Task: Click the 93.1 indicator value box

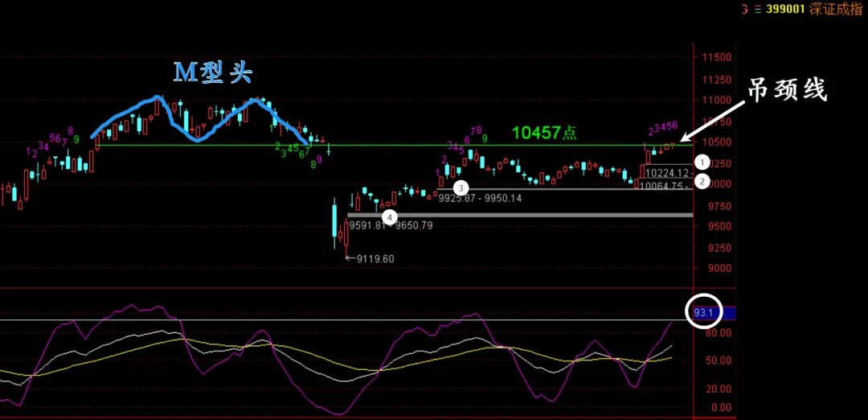Action: tap(714, 313)
